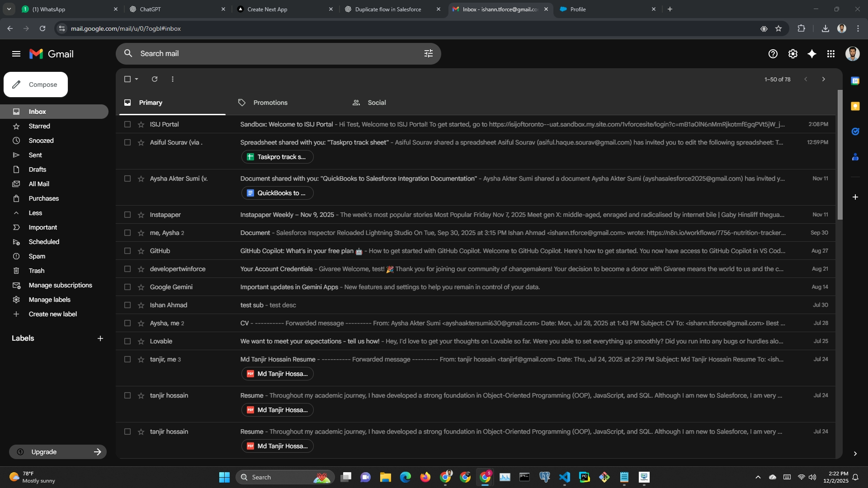Open select-all dropdown arrow
The image size is (868, 488).
(x=137, y=79)
